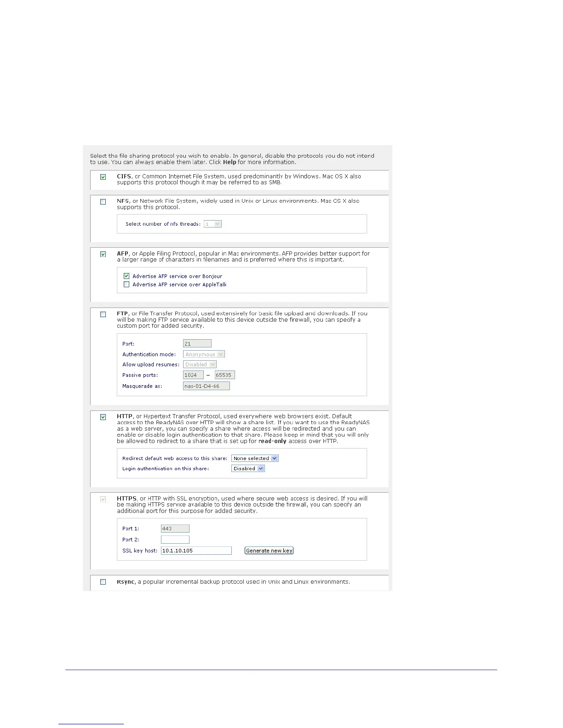Click the Masquerade as field nas-01-D4-66
The height and width of the screenshot is (728, 563).
point(207,386)
